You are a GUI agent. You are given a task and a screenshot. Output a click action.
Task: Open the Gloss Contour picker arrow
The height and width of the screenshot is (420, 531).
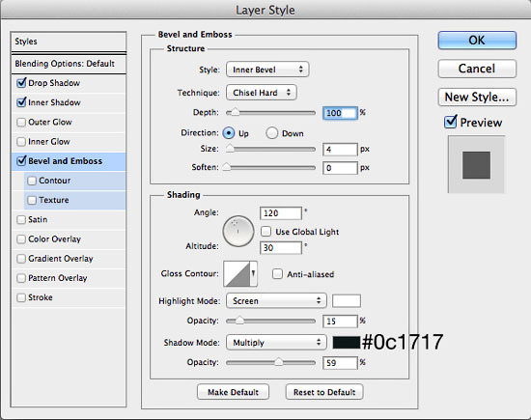[x=253, y=273]
